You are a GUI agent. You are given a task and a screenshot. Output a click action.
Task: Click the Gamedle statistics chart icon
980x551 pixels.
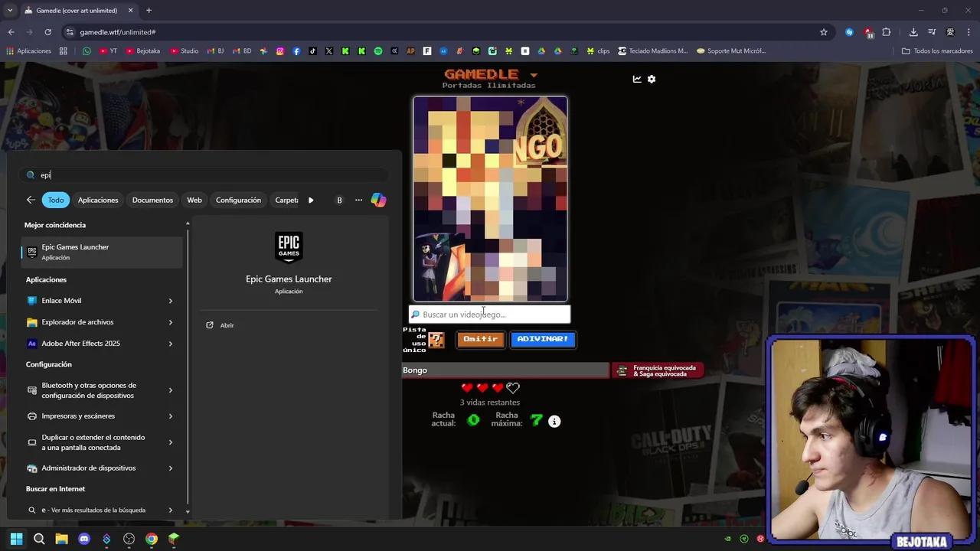coord(636,79)
